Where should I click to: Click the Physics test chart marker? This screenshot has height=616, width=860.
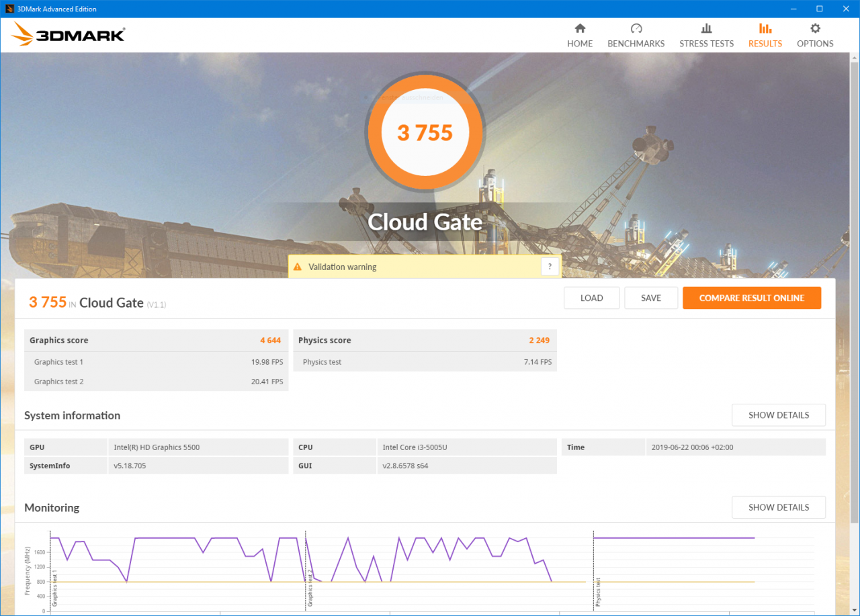coord(597,592)
